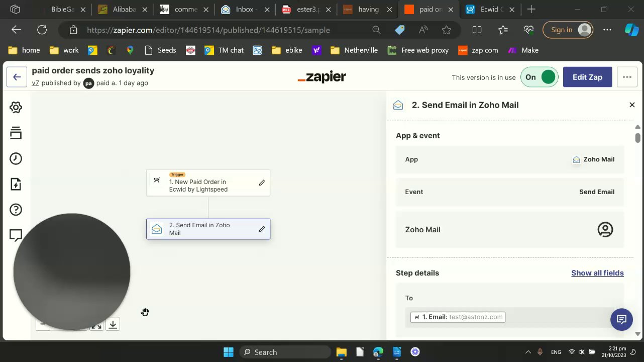Click Sign in button in browser
This screenshot has height=362, width=644.
568,30
